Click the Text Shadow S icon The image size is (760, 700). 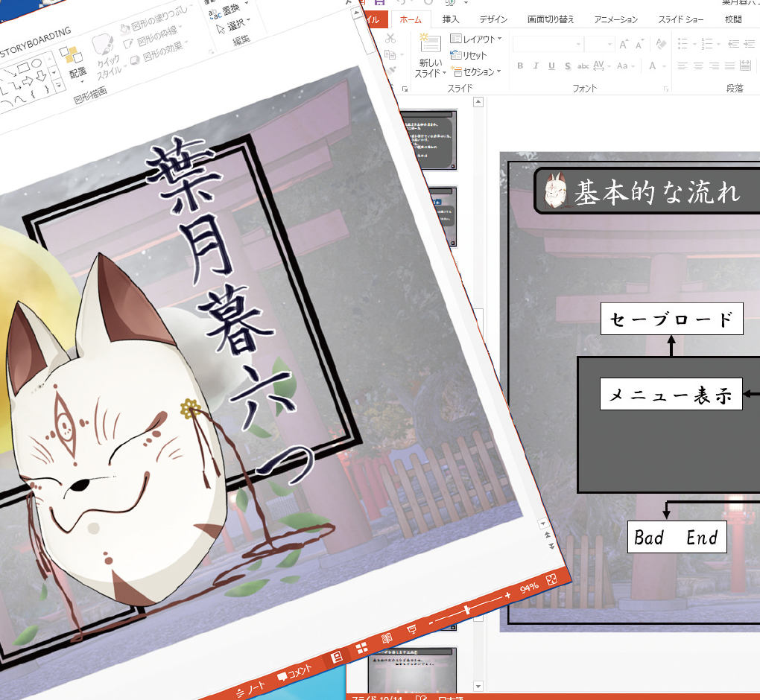pos(568,66)
